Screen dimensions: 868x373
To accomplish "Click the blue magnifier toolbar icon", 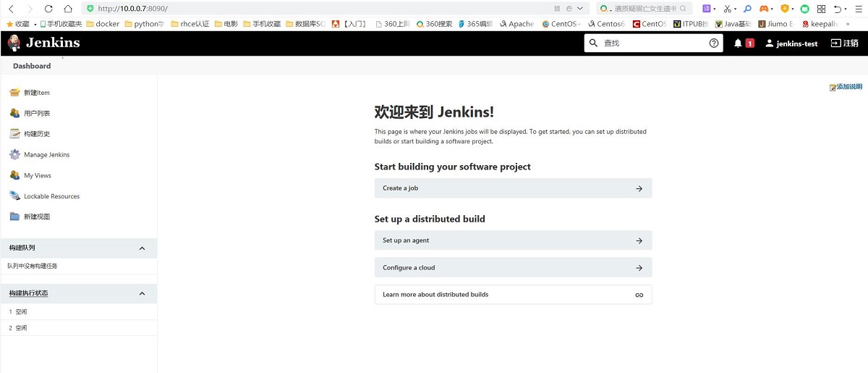I will [748, 9].
